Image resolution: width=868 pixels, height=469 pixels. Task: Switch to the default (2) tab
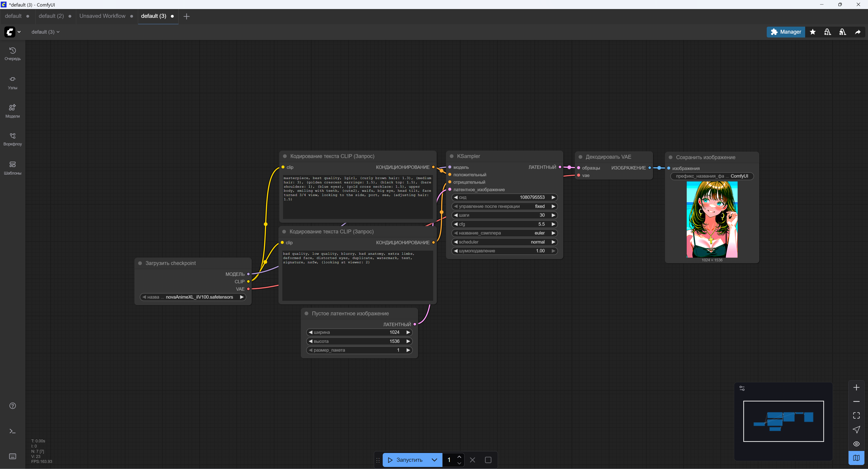coord(51,16)
